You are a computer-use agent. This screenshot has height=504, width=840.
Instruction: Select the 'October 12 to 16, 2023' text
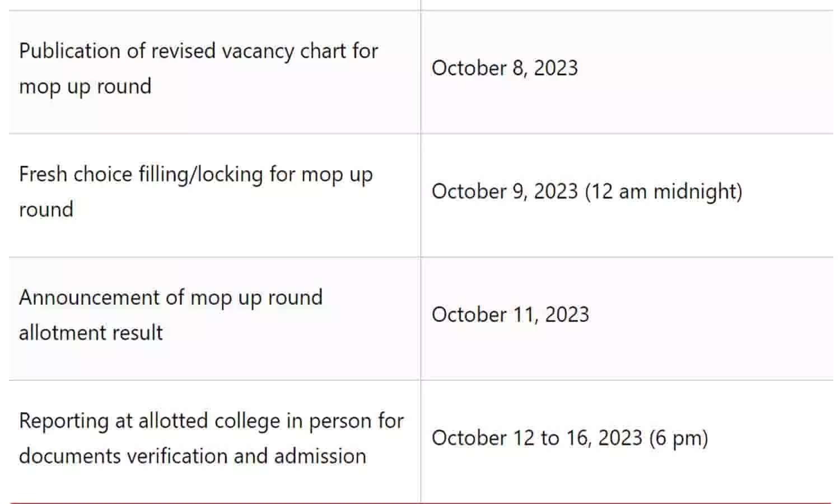[536, 438]
